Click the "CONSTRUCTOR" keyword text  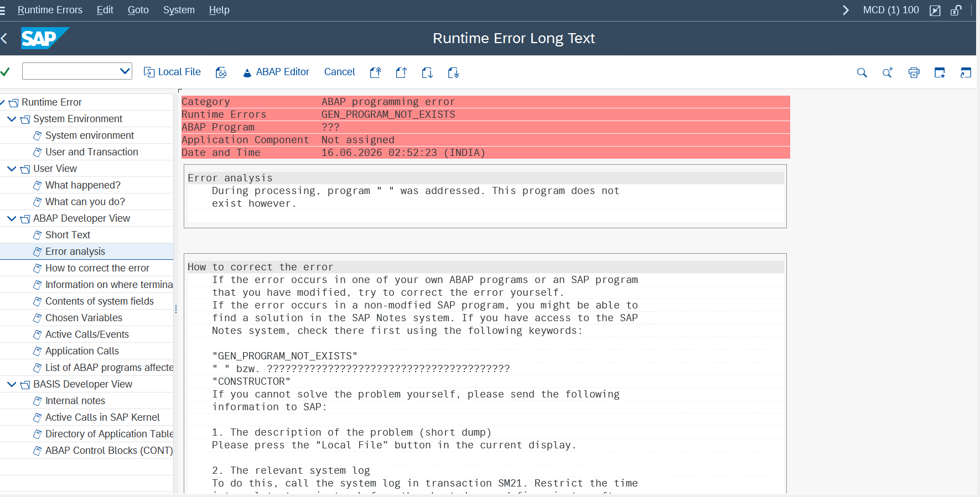[251, 381]
